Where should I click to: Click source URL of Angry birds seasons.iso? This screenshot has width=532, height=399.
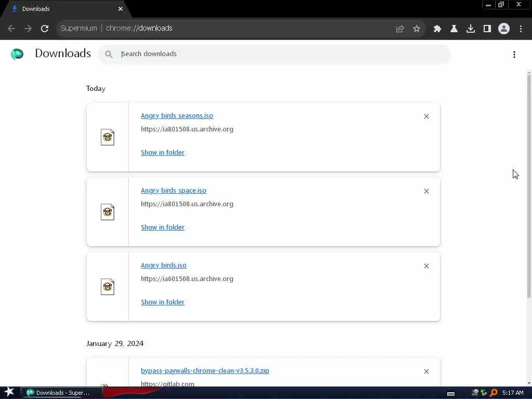click(x=187, y=129)
